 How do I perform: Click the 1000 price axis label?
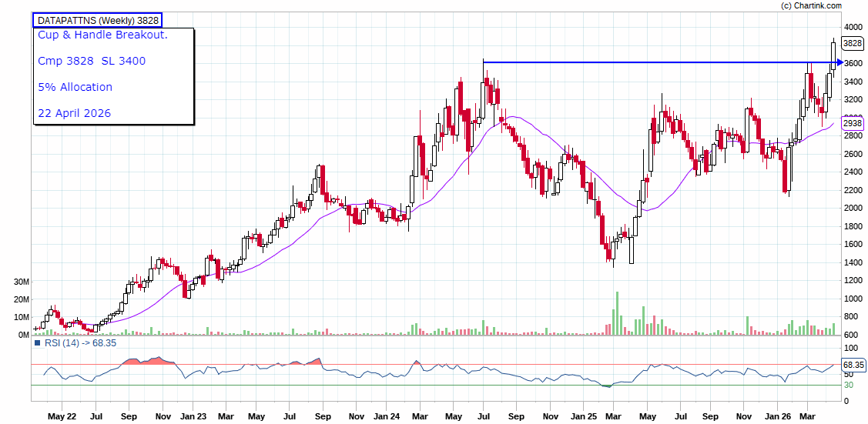(853, 299)
